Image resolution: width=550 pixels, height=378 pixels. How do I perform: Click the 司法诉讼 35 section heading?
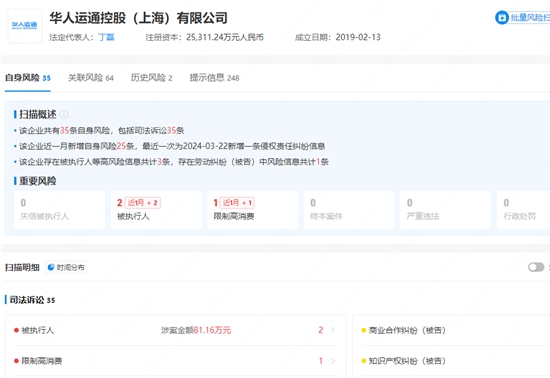coord(32,300)
